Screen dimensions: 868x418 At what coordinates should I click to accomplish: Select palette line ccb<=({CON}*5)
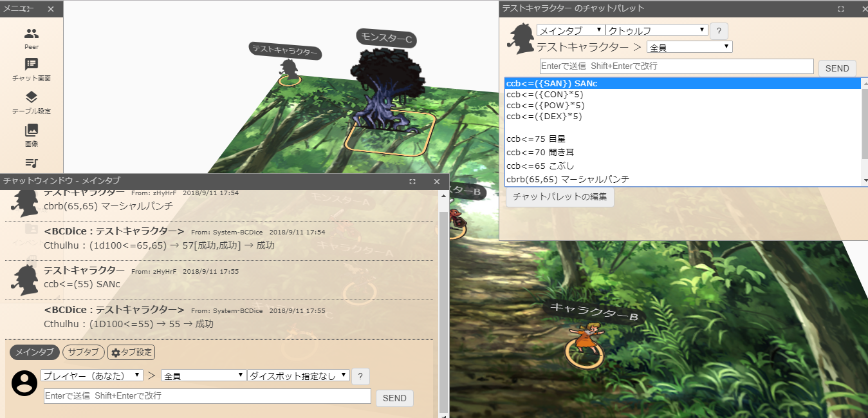coord(683,94)
